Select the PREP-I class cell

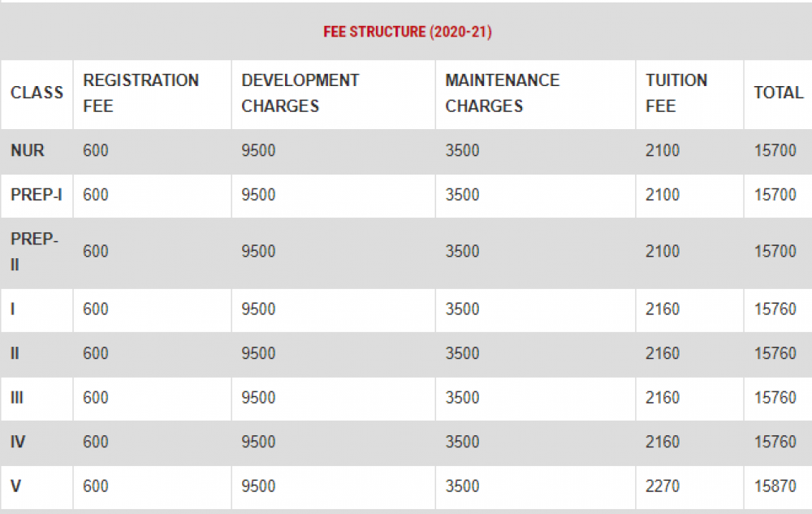37,195
